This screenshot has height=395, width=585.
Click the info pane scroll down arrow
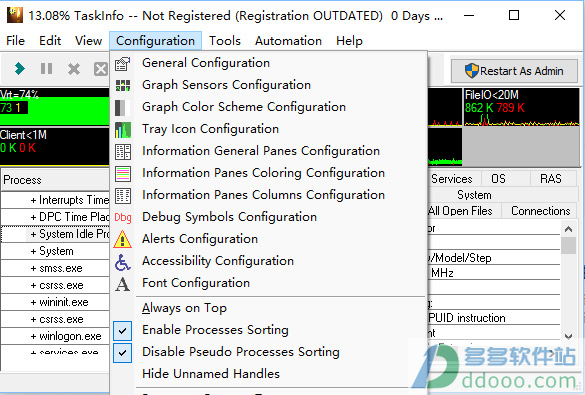pos(568,336)
